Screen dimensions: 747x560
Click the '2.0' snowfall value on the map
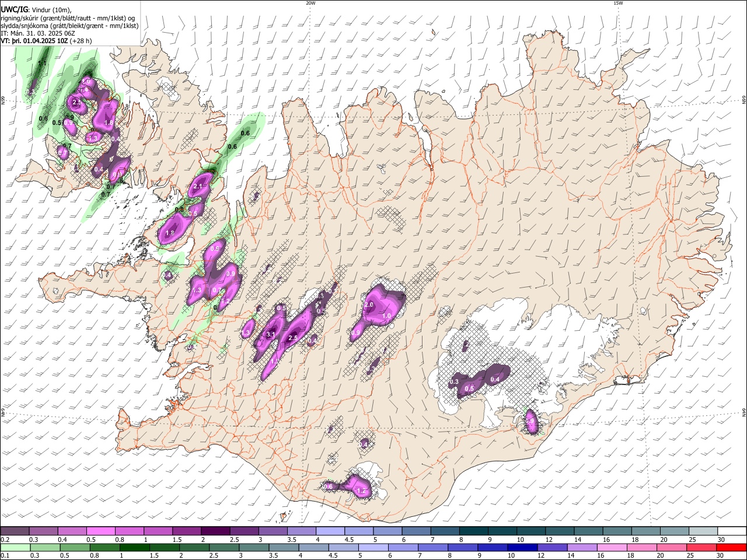(369, 305)
